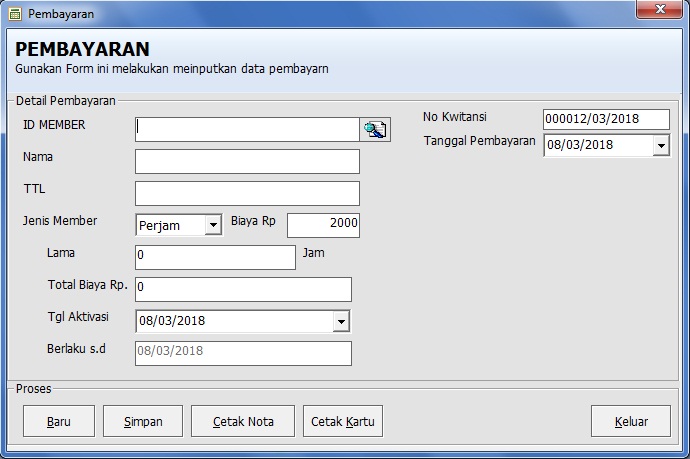The image size is (690, 459).
Task: Click into the Nama input field
Action: (x=246, y=162)
